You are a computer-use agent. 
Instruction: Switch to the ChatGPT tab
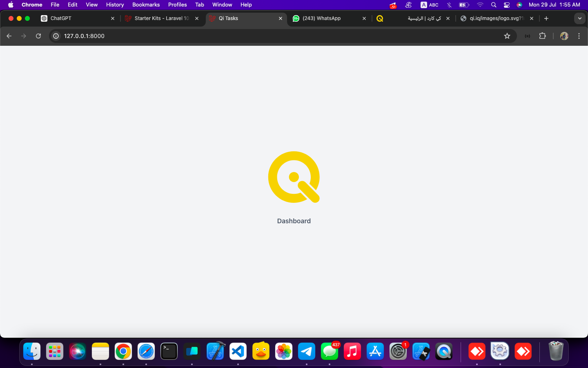coord(78,18)
